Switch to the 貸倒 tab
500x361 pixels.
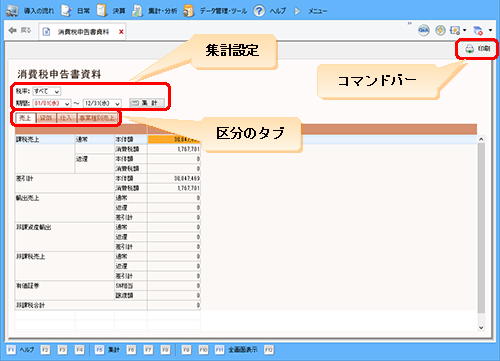[46, 118]
